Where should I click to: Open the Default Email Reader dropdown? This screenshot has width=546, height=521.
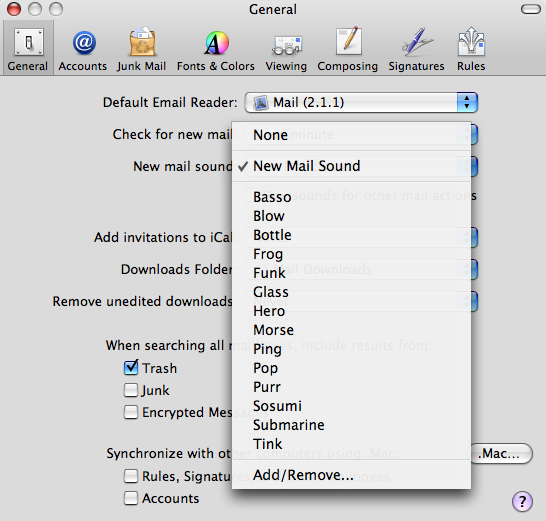361,102
